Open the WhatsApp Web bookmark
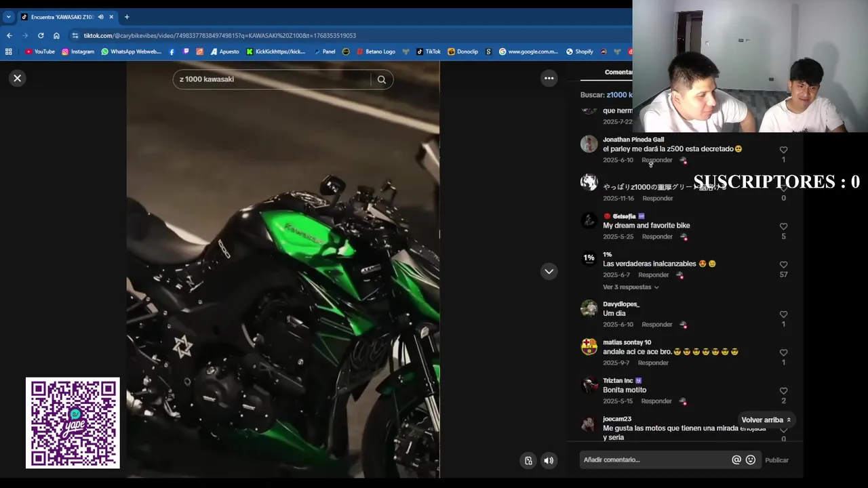 [x=132, y=52]
